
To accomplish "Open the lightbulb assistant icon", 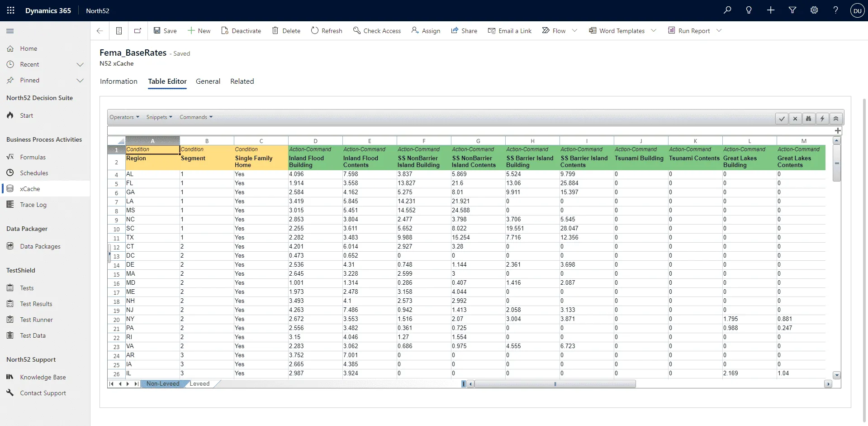I will (749, 10).
